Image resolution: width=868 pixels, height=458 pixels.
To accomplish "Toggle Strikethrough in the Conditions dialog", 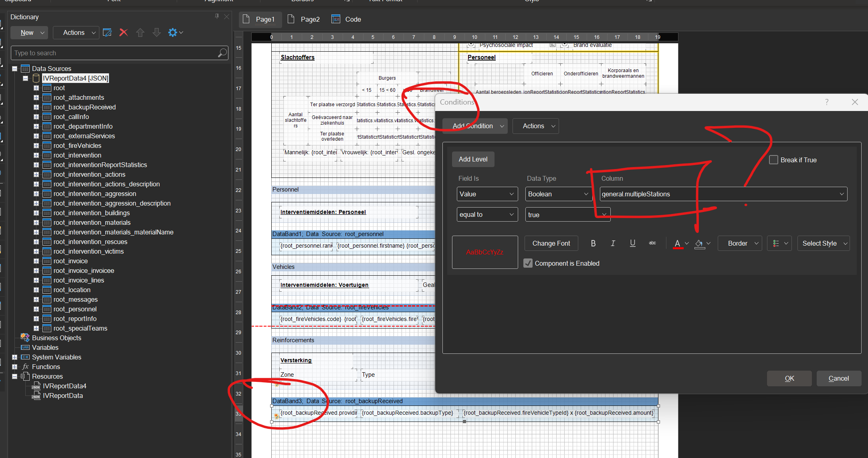I will (x=652, y=243).
